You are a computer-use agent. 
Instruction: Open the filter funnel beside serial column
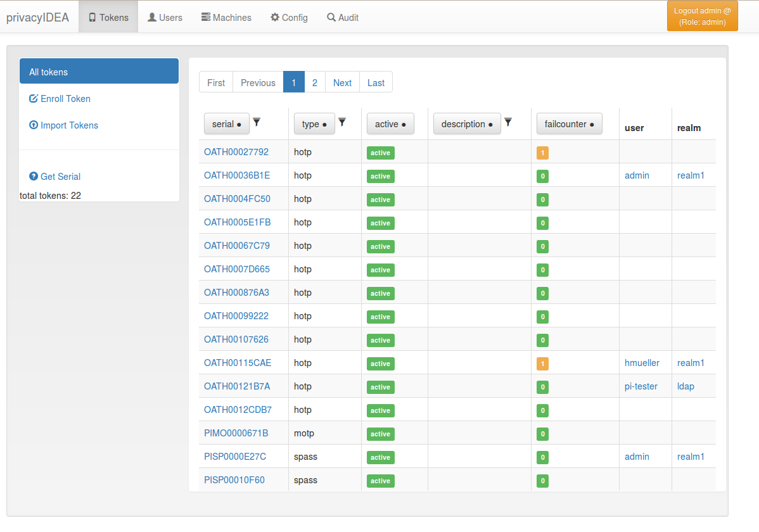[256, 123]
